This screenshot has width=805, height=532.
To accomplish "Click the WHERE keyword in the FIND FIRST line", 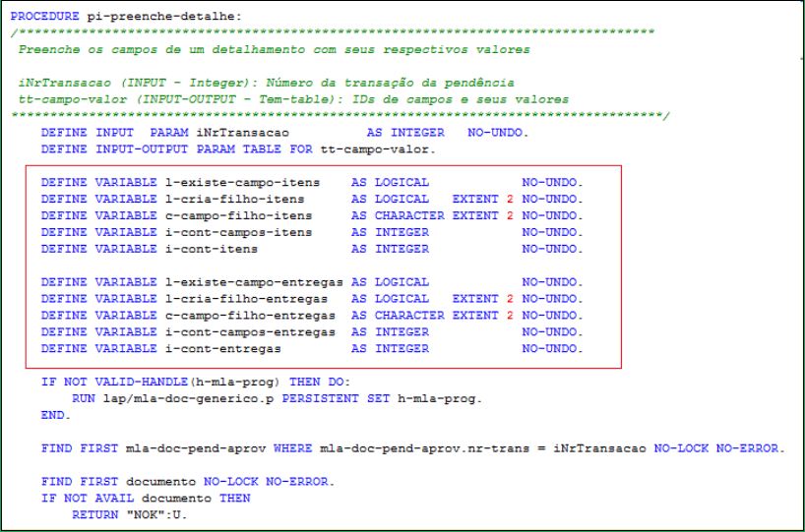I will pos(292,448).
